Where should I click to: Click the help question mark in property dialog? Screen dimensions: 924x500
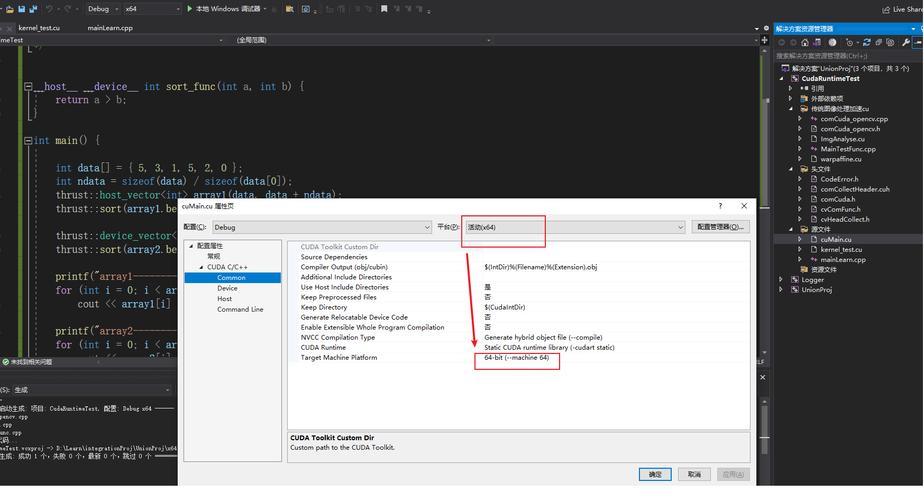(x=720, y=206)
